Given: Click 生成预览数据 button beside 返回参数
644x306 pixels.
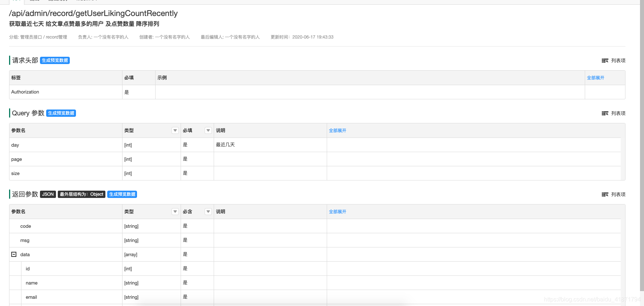Looking at the screenshot, I should click(122, 194).
